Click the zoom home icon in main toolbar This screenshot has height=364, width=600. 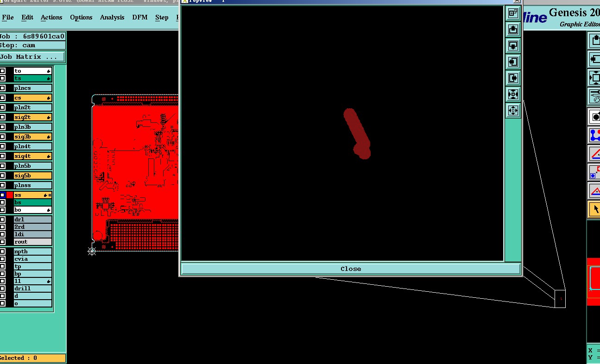[594, 78]
